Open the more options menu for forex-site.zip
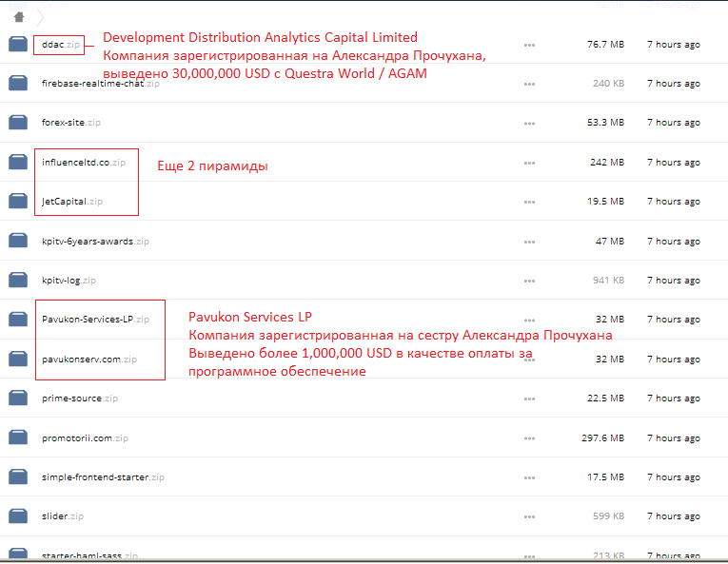728x564 pixels. pos(529,124)
